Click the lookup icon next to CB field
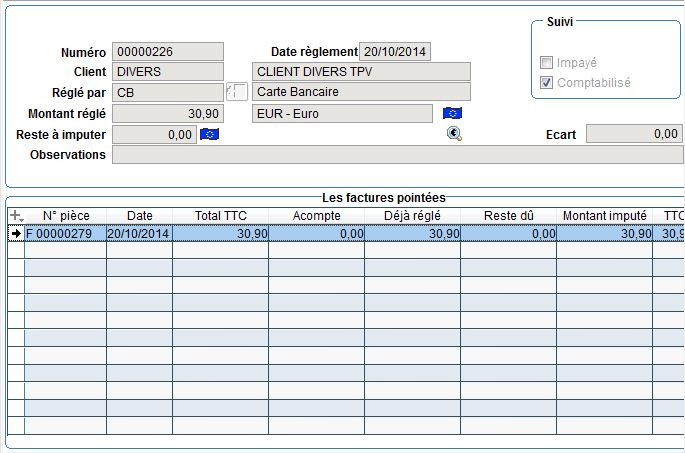Viewport: 685px width, 453px height. [237, 92]
